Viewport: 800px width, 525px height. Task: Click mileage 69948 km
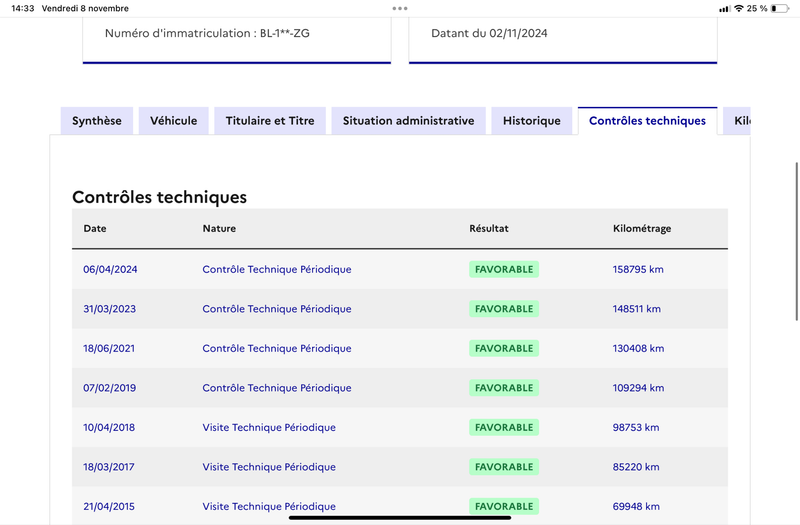[636, 507]
